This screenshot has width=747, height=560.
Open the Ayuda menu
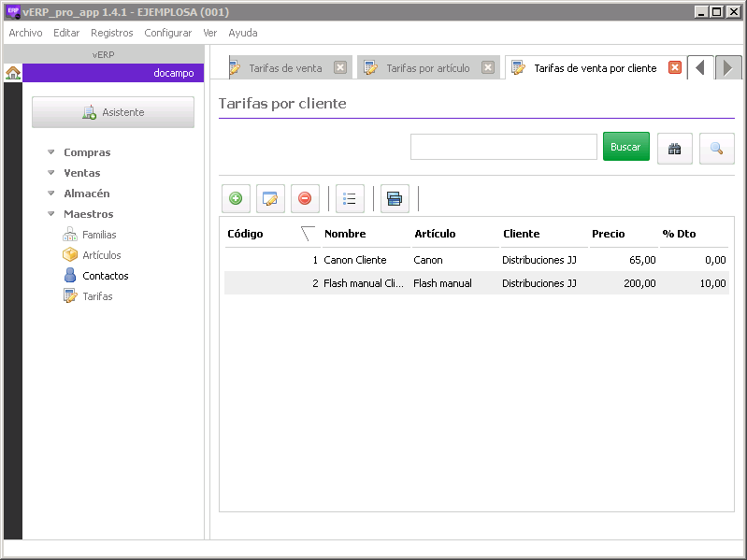(x=243, y=33)
